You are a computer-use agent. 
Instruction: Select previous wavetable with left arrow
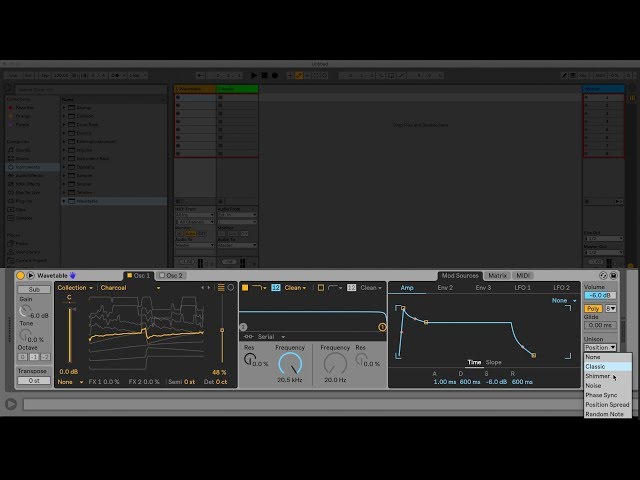[x=202, y=288]
